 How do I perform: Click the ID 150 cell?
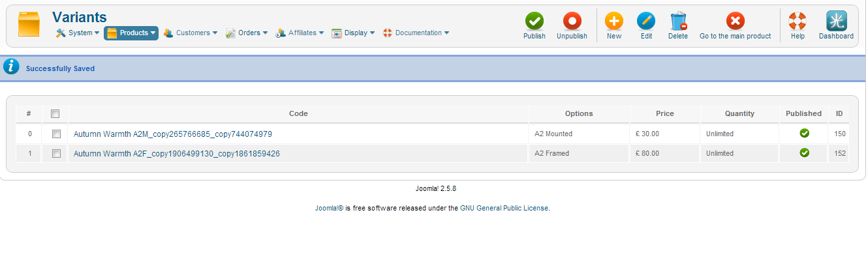pos(840,134)
